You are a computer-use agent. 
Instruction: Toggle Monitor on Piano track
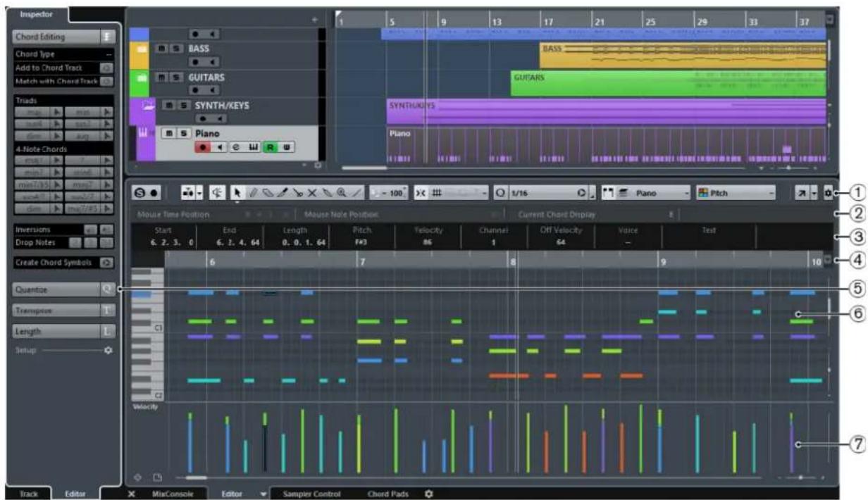point(220,147)
